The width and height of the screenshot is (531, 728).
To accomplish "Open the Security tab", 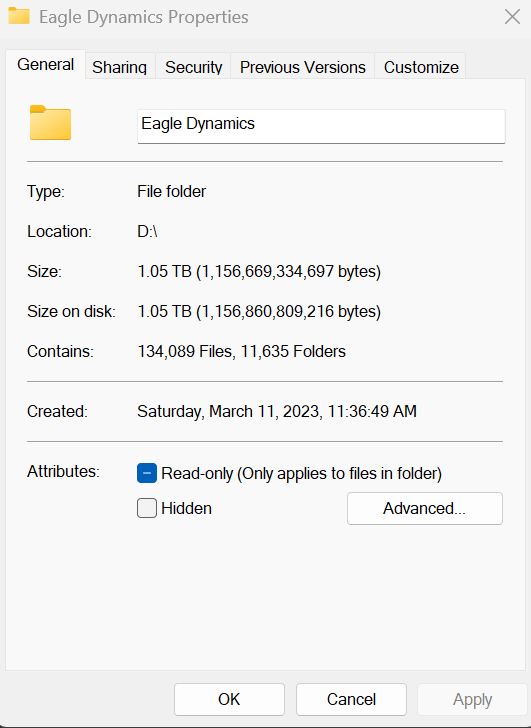I will pos(194,67).
